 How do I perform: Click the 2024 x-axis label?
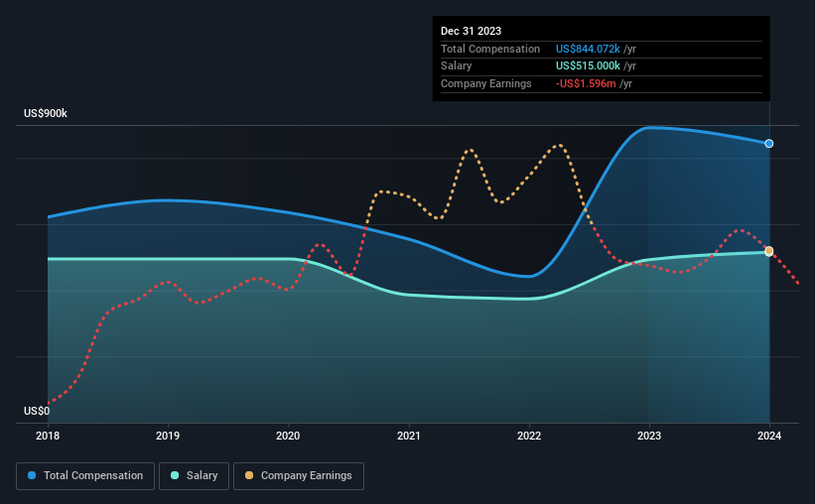[x=769, y=436]
